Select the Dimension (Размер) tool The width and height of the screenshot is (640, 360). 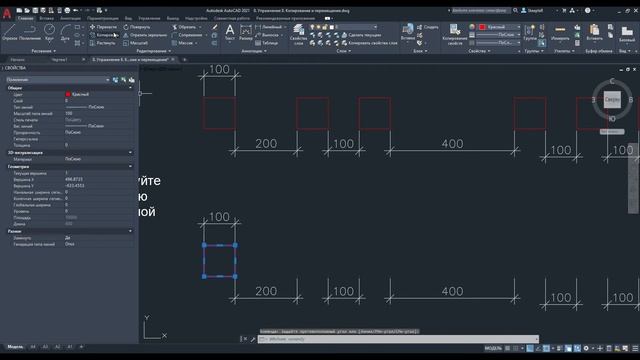[x=246, y=32]
